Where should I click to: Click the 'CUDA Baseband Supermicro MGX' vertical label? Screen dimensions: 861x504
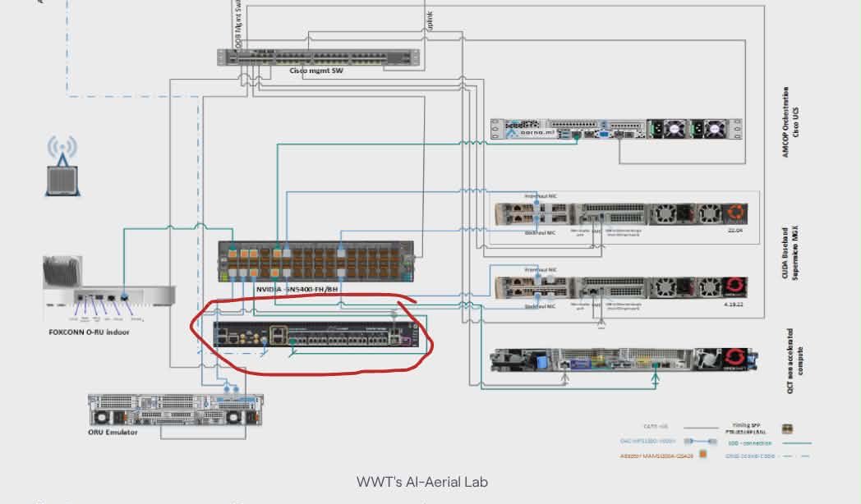[790, 252]
